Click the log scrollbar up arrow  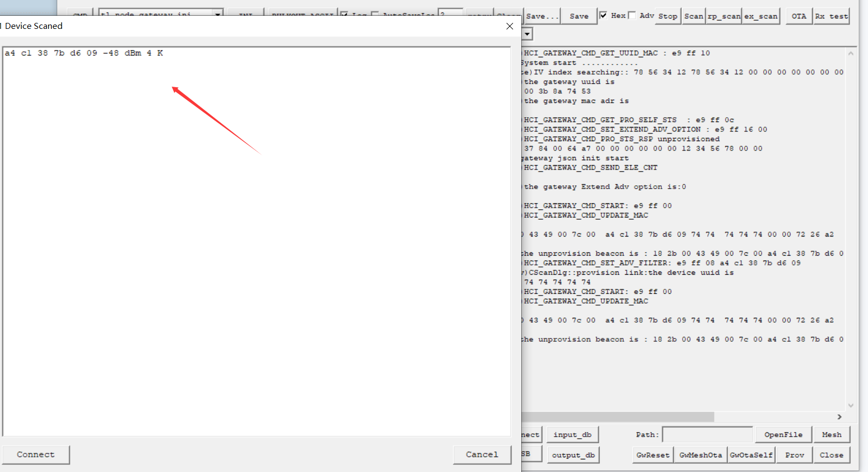(x=851, y=53)
